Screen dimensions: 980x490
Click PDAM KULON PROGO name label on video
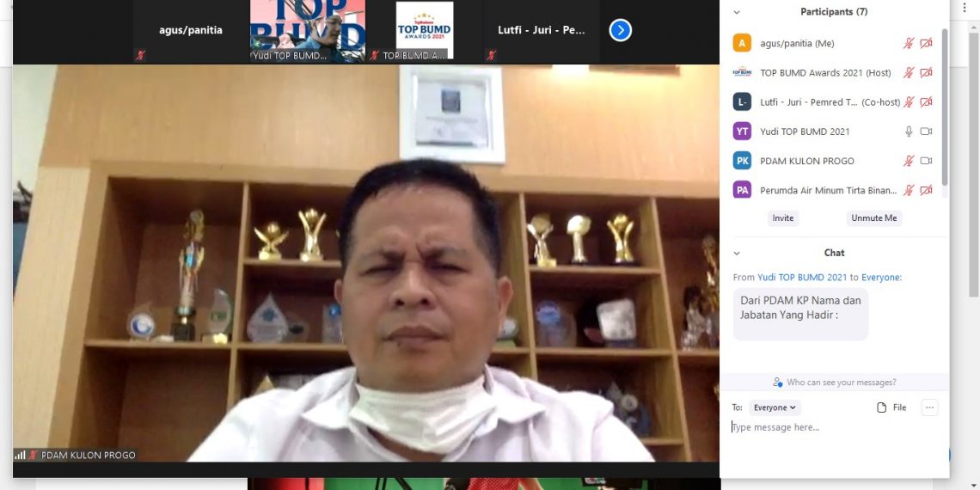click(x=89, y=455)
